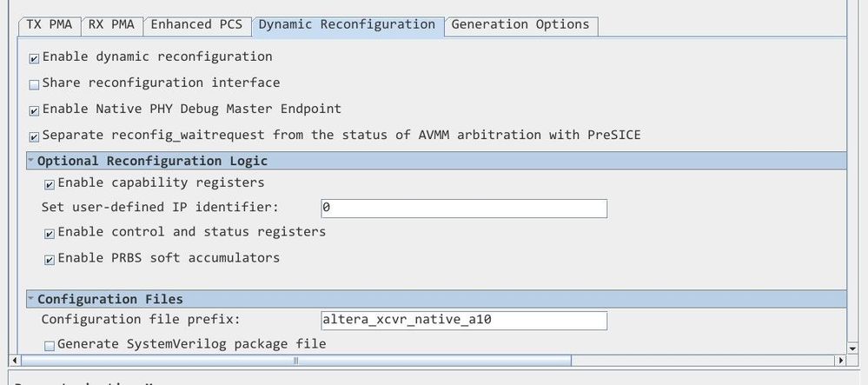
Task: Select the Dynamic Reconfiguration tab
Action: pyautogui.click(x=347, y=24)
